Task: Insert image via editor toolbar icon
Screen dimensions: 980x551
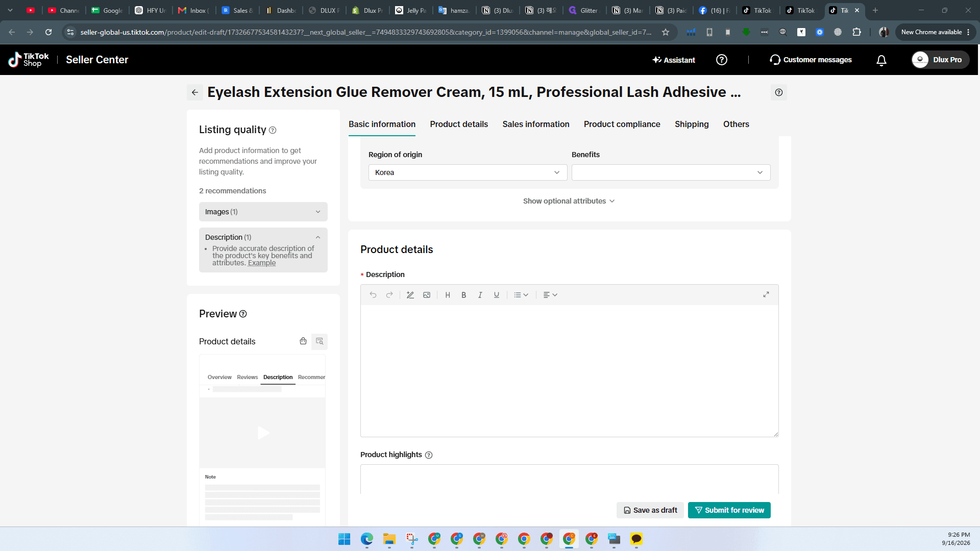Action: click(427, 295)
